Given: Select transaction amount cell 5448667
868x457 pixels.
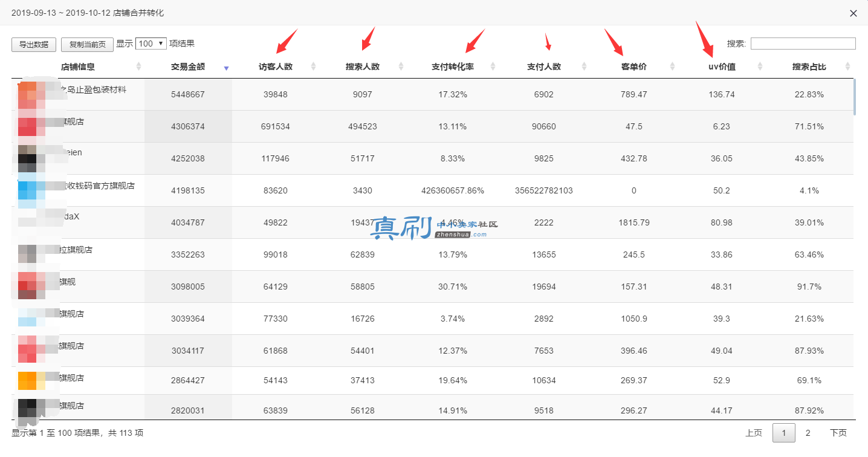Looking at the screenshot, I should (x=188, y=94).
